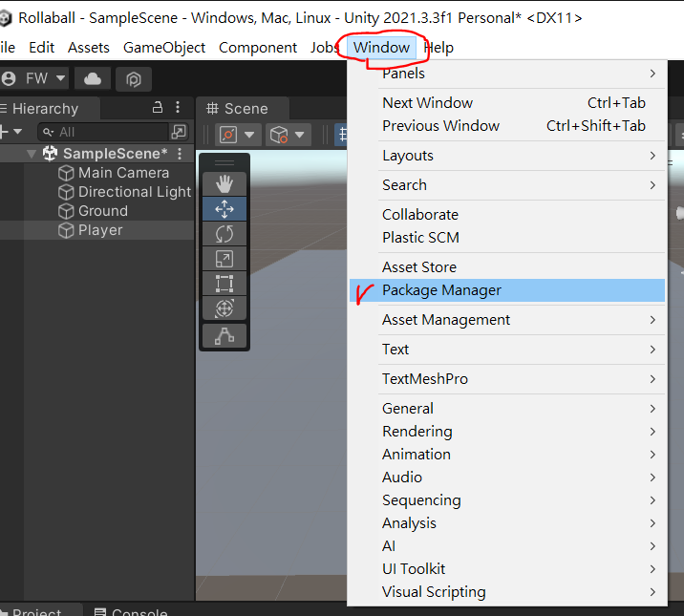684x616 pixels.
Task: Click the tool handle pivot icon
Action: click(x=228, y=135)
